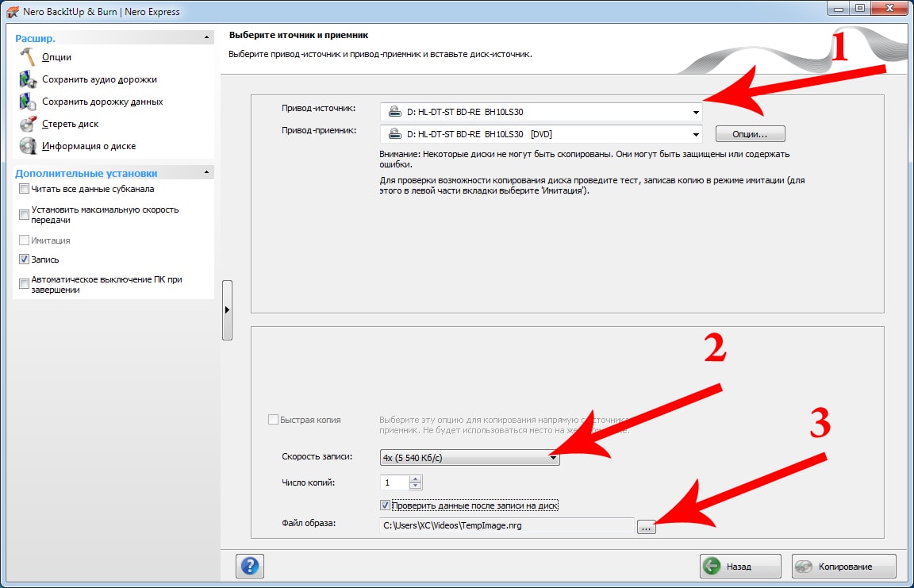Open the Опции link in sidebar
This screenshot has height=588, width=914.
(x=56, y=57)
